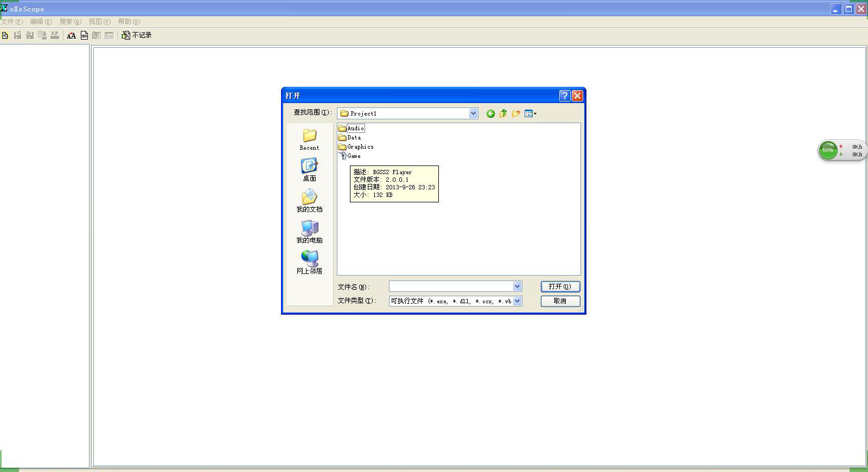Click the grayed XP manifest toolbar icon
The image size is (868, 472).
coord(55,35)
